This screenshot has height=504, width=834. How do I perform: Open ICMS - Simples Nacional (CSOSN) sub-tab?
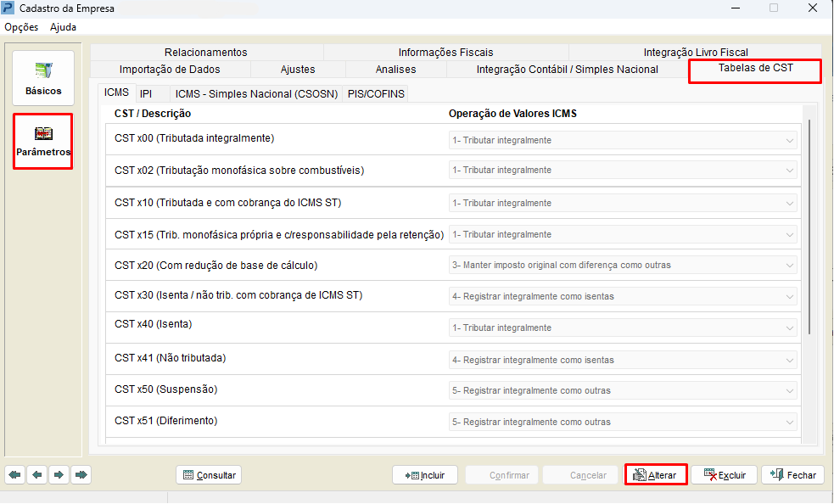[x=256, y=94]
